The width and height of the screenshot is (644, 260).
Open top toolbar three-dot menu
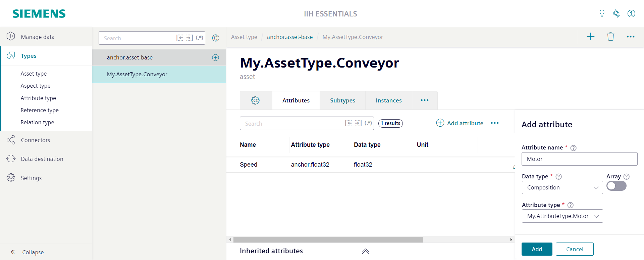click(631, 37)
